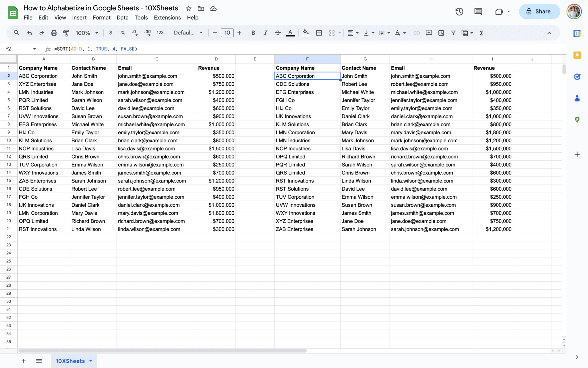
Task: Open Google Keep in side panel
Action: click(577, 55)
